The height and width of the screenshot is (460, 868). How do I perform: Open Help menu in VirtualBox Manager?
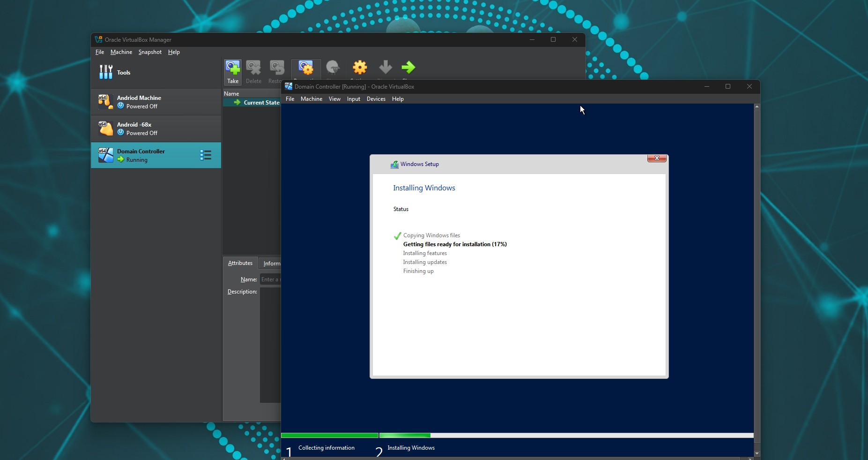click(174, 52)
